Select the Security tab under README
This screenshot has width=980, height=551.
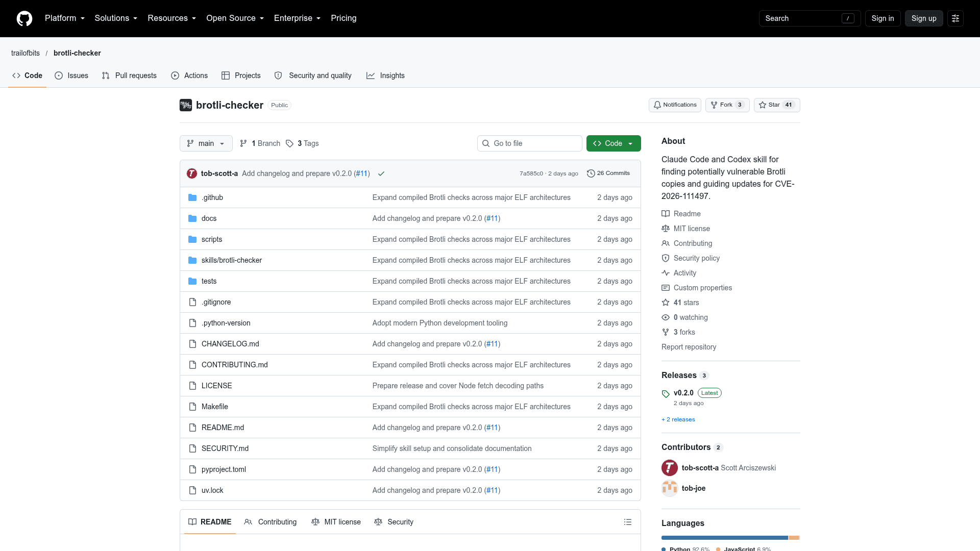pyautogui.click(x=394, y=522)
